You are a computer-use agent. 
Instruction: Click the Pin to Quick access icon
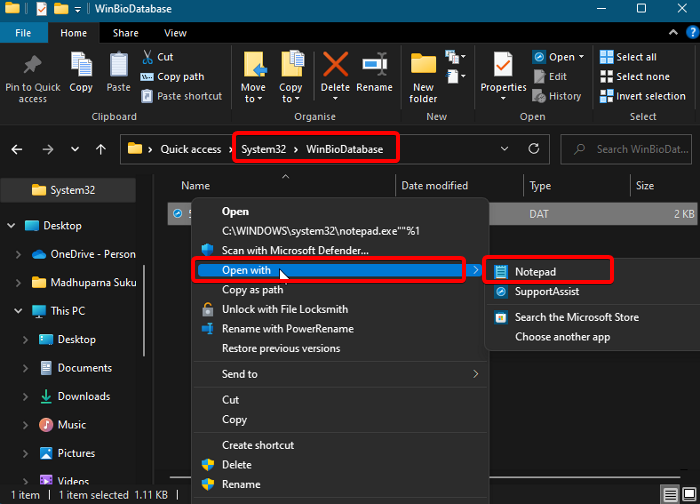(32, 68)
